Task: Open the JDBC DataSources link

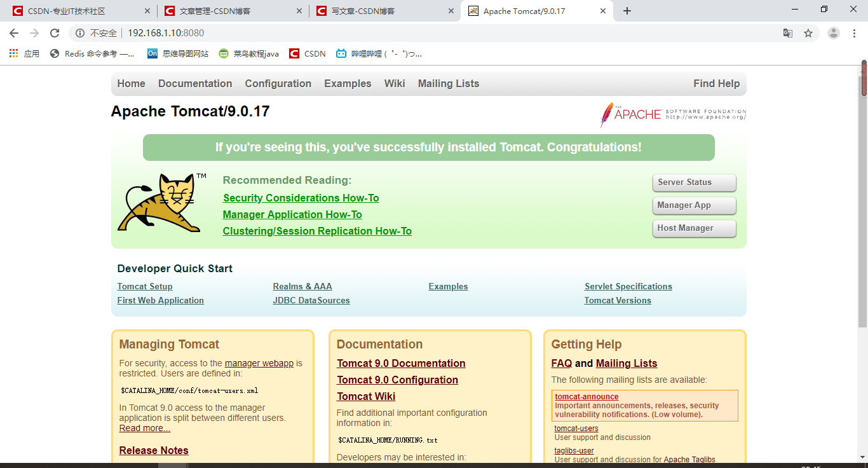Action: 311,301
